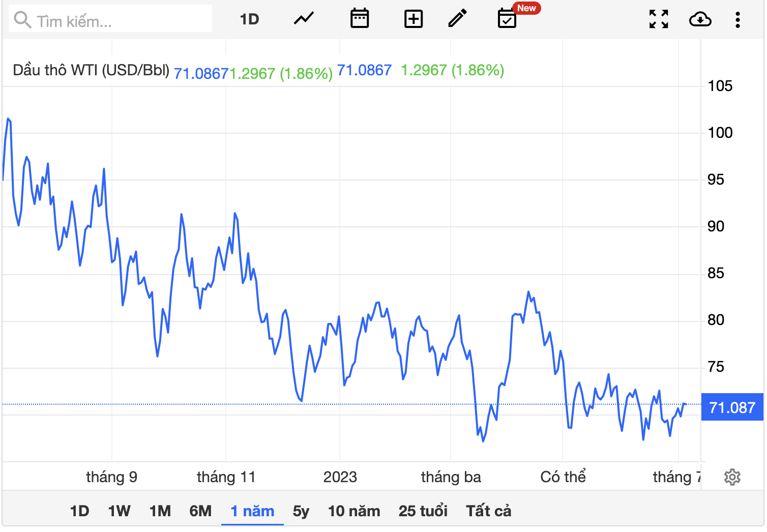Toggle fullscreen chart view
767x532 pixels.
(x=659, y=19)
